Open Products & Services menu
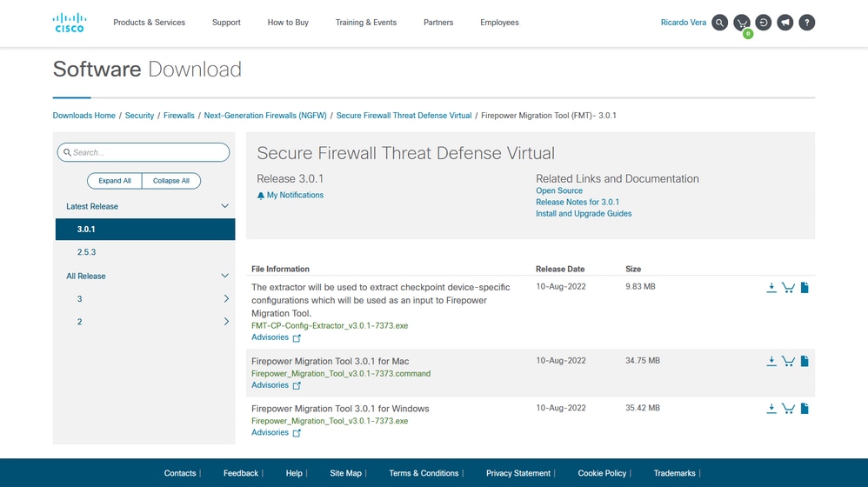868x487 pixels. click(149, 23)
